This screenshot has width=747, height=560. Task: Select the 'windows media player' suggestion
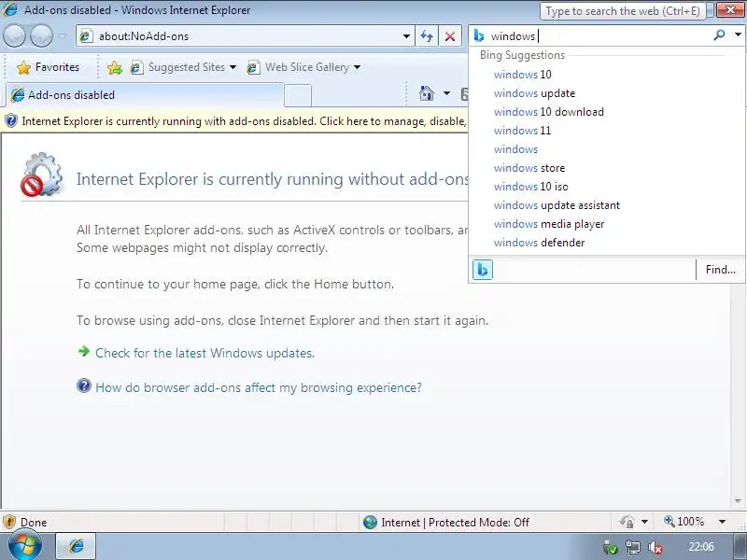coord(549,224)
